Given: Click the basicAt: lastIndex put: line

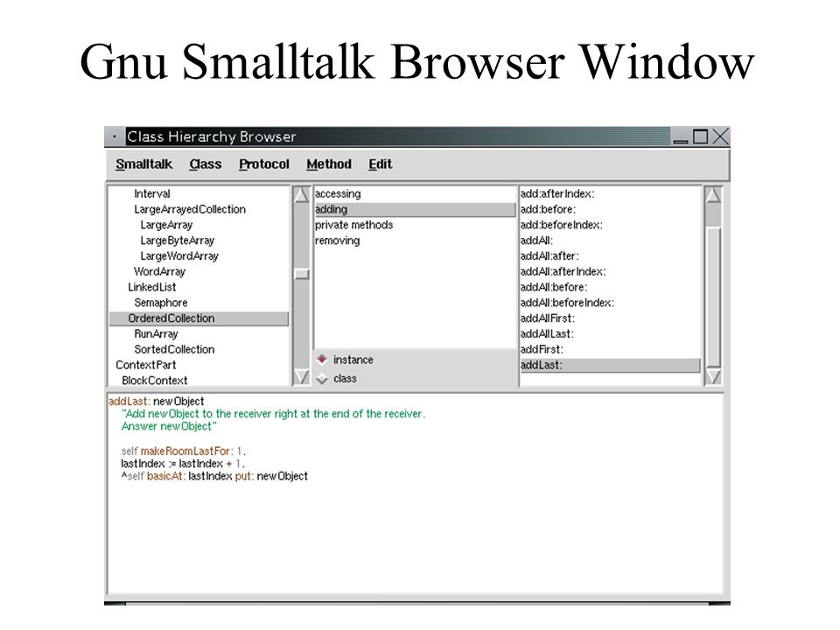Looking at the screenshot, I should [x=214, y=476].
